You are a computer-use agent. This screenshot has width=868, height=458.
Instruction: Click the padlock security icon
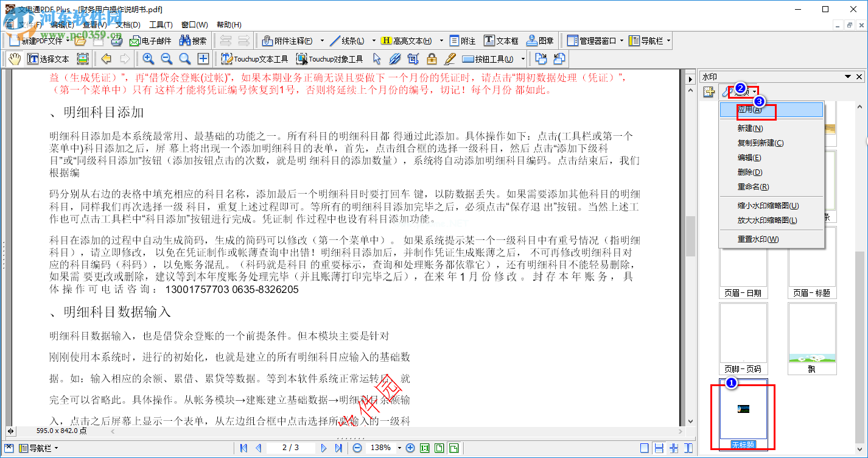pos(432,59)
